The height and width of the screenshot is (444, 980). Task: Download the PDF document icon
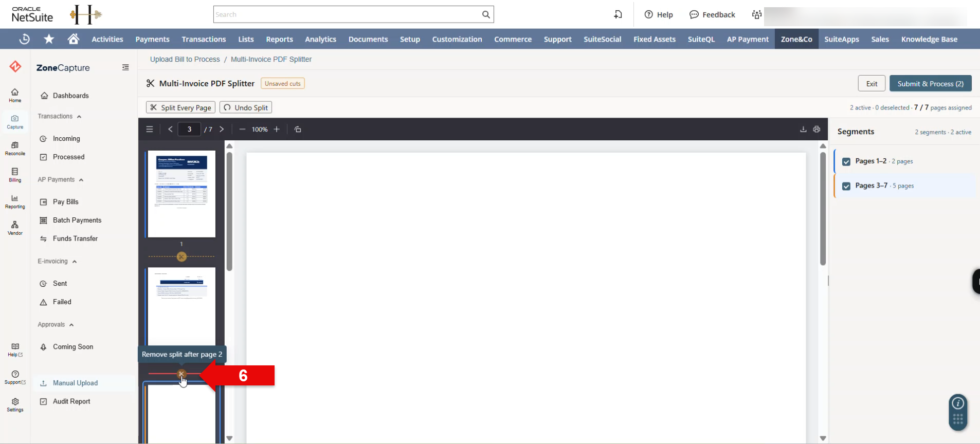[x=803, y=129]
